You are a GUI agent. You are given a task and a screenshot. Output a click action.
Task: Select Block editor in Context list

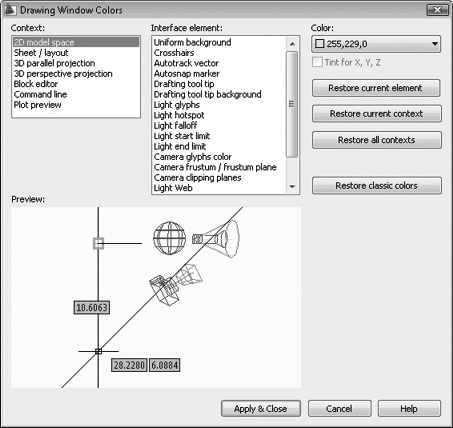(x=36, y=84)
